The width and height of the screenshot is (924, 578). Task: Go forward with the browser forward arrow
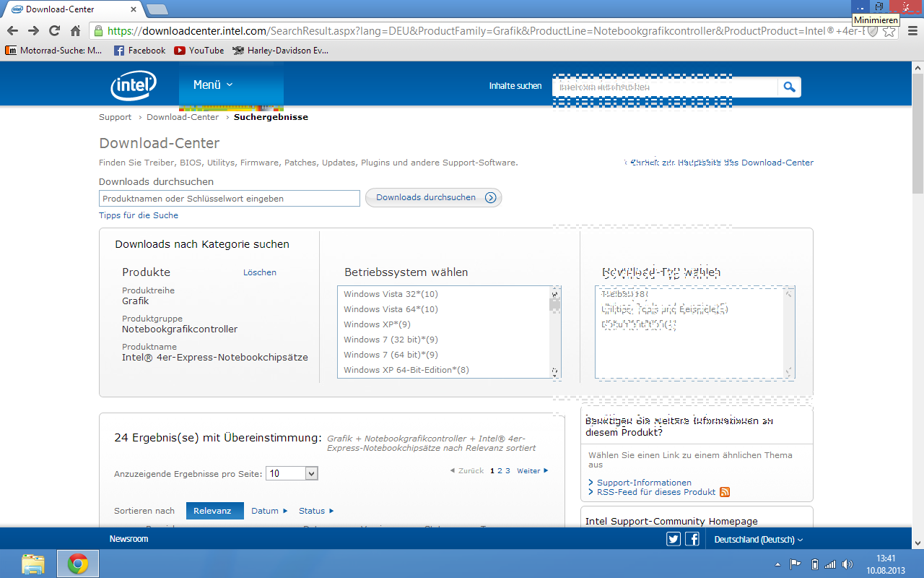[x=33, y=31]
